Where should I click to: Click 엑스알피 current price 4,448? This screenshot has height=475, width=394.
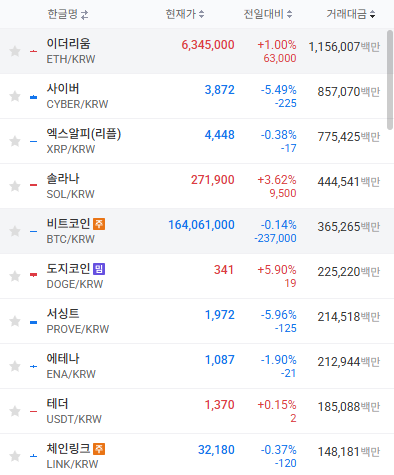220,135
